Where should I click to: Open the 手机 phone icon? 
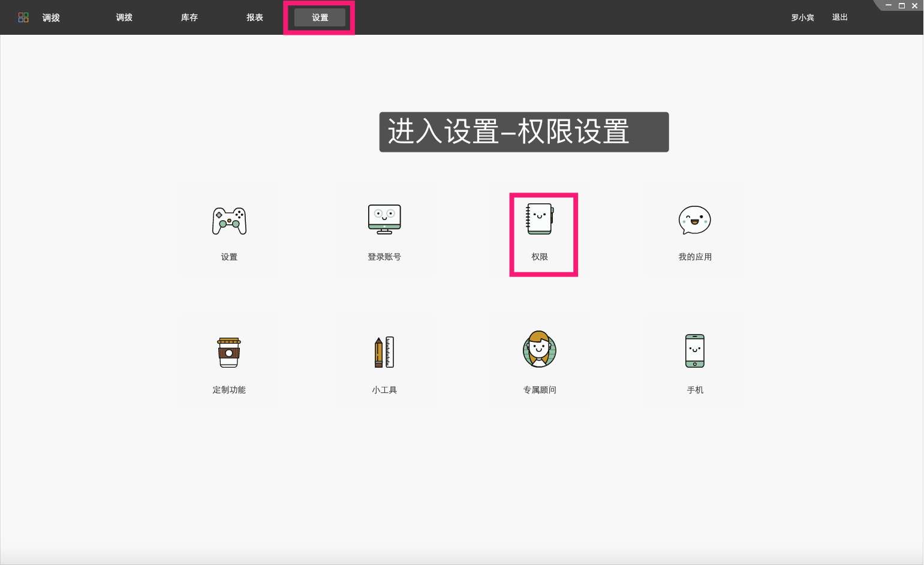coord(694,351)
